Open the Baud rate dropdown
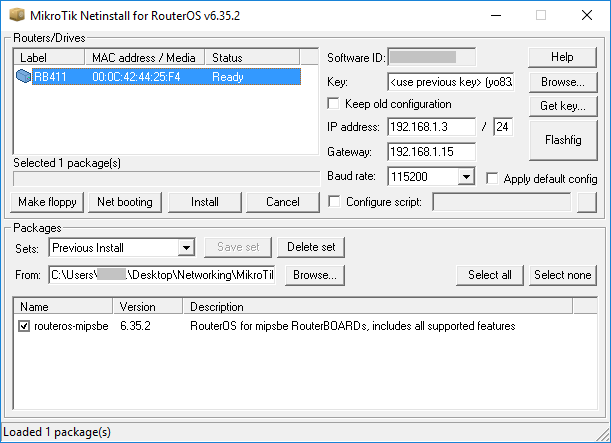The image size is (611, 443). (466, 177)
